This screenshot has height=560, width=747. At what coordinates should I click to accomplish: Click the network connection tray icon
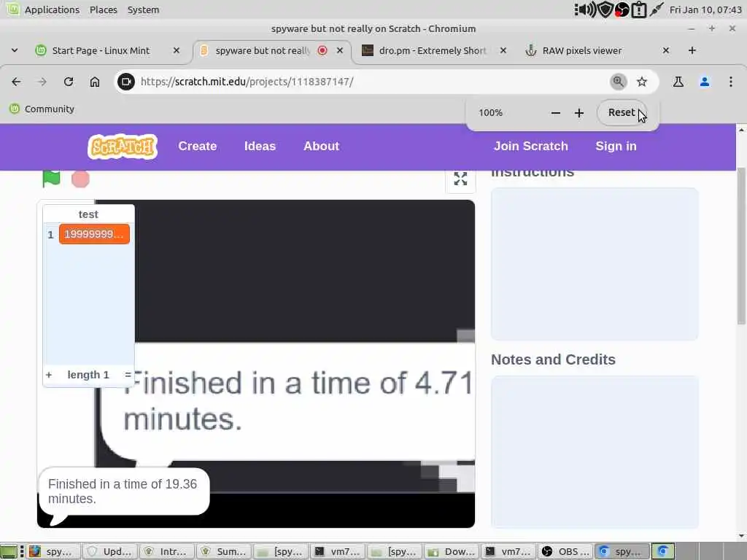pos(657,9)
